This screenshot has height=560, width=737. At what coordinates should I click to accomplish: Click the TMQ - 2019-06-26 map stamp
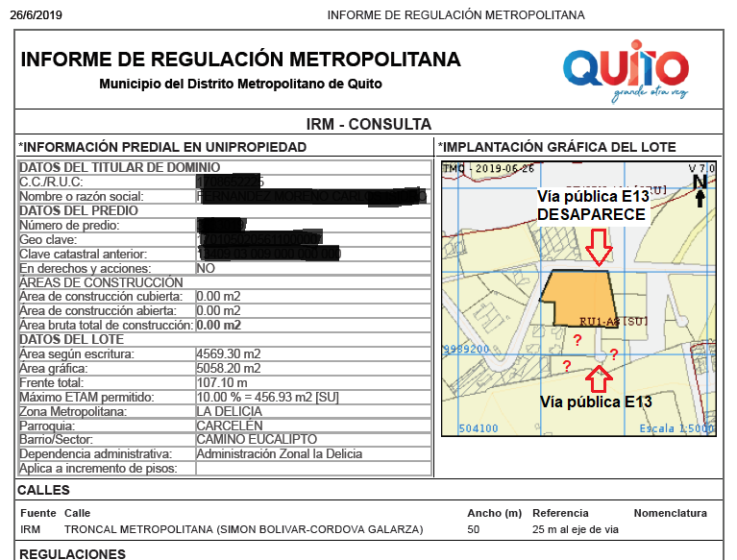pos(489,168)
